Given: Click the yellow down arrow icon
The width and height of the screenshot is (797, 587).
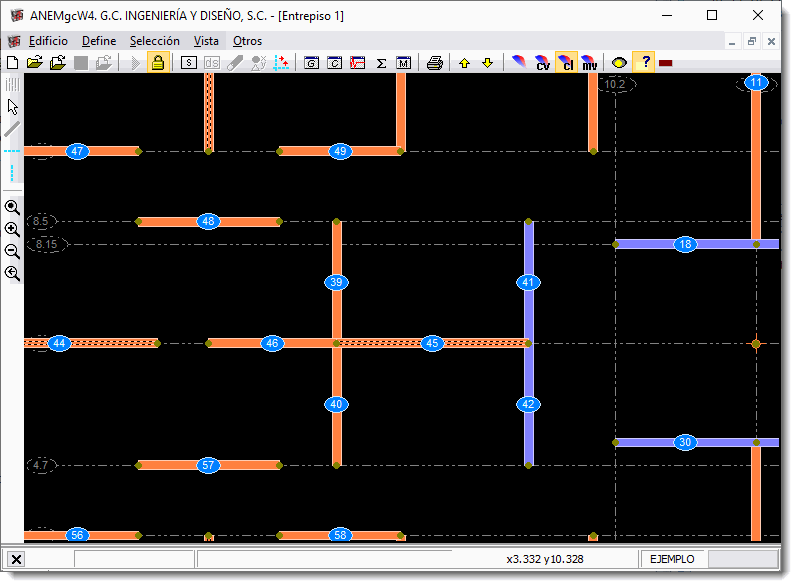Looking at the screenshot, I should tap(487, 63).
